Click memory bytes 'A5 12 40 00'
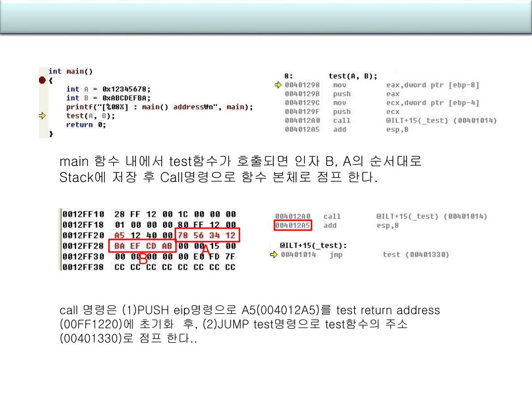 (x=143, y=235)
